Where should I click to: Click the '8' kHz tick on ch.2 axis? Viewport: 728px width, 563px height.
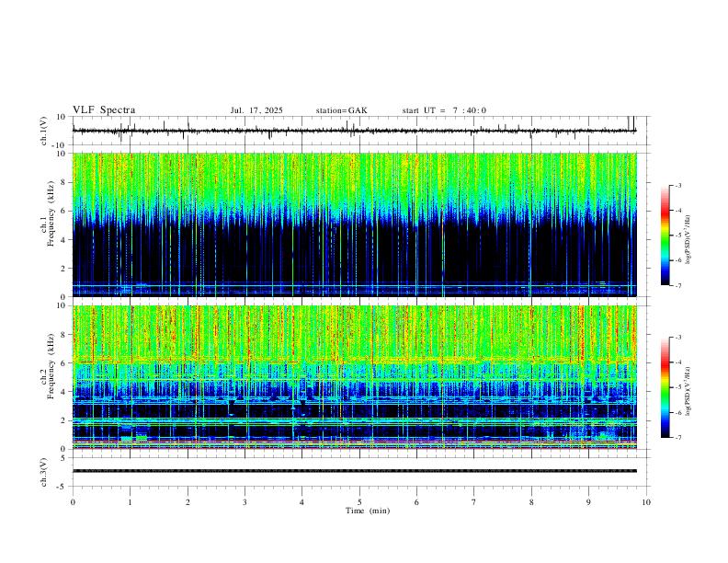(x=64, y=335)
